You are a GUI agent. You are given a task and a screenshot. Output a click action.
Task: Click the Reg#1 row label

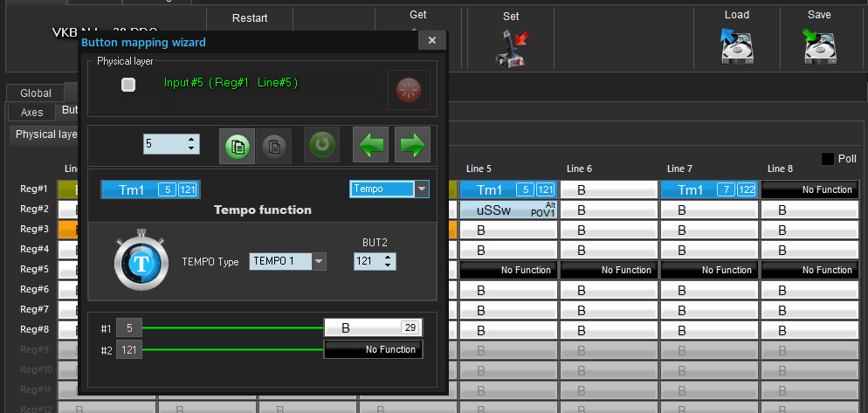[34, 189]
